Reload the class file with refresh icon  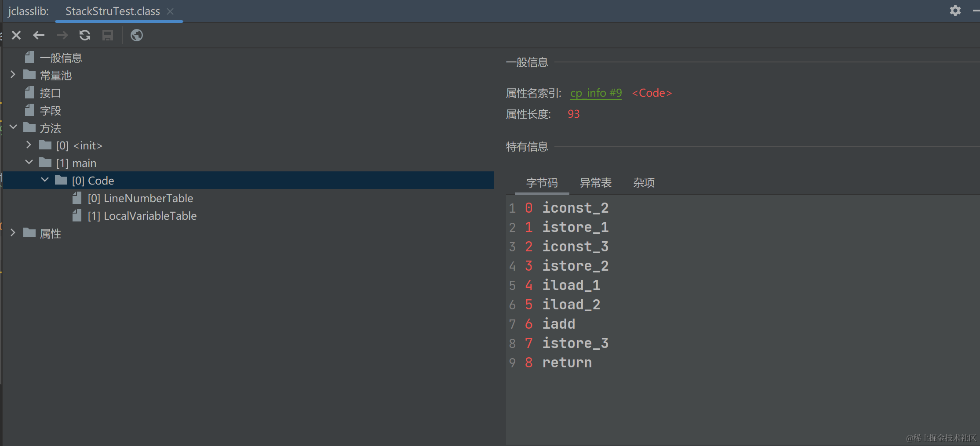(85, 35)
